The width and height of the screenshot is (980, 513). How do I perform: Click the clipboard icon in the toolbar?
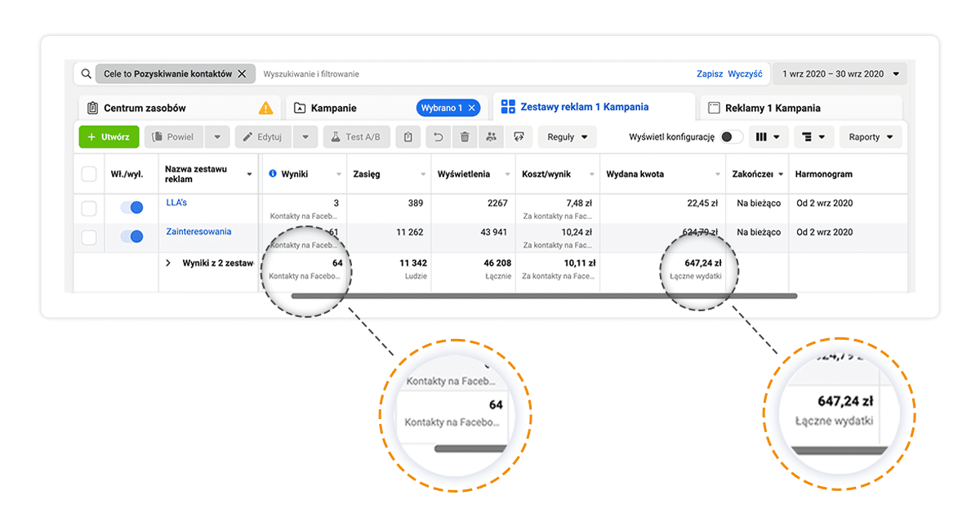[x=408, y=136]
